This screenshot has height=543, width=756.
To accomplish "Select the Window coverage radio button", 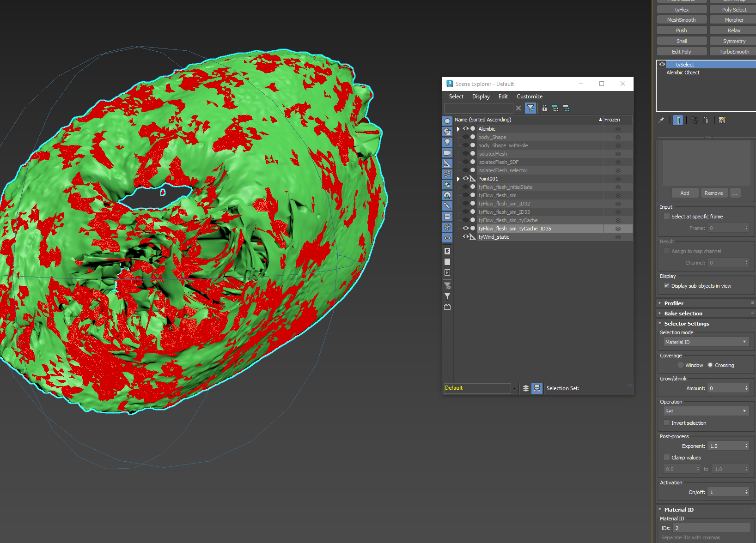I will click(x=681, y=365).
